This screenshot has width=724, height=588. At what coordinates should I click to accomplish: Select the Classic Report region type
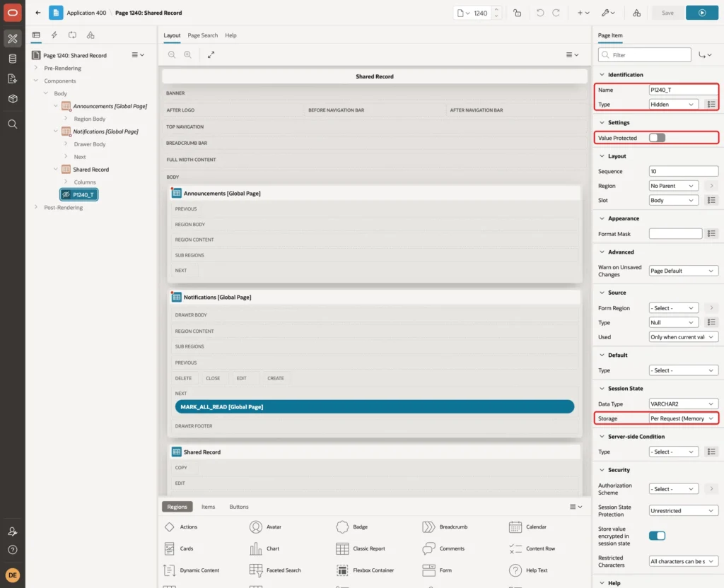pos(361,548)
